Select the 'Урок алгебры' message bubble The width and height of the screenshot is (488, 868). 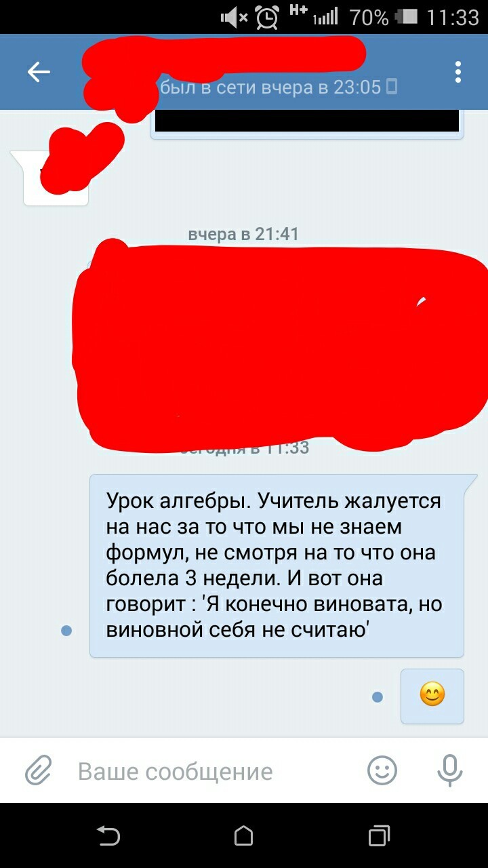point(277,566)
